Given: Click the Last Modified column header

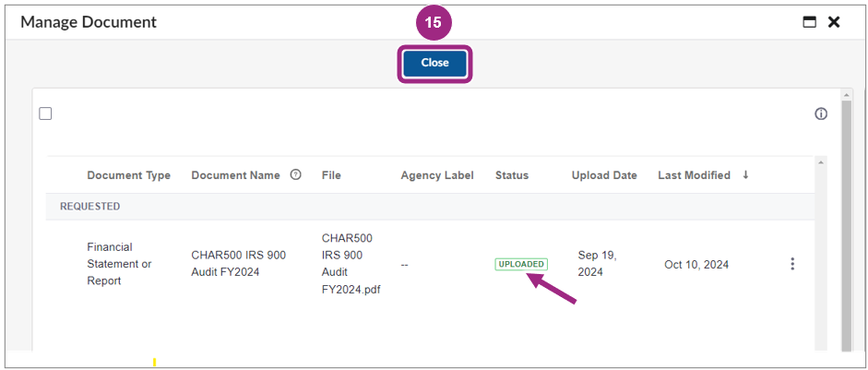Looking at the screenshot, I should click(695, 175).
